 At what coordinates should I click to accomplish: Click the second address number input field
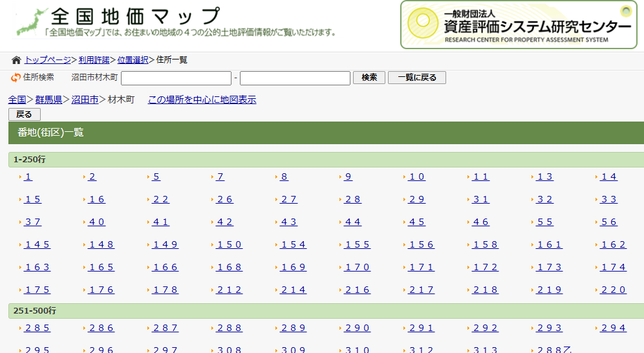[295, 78]
